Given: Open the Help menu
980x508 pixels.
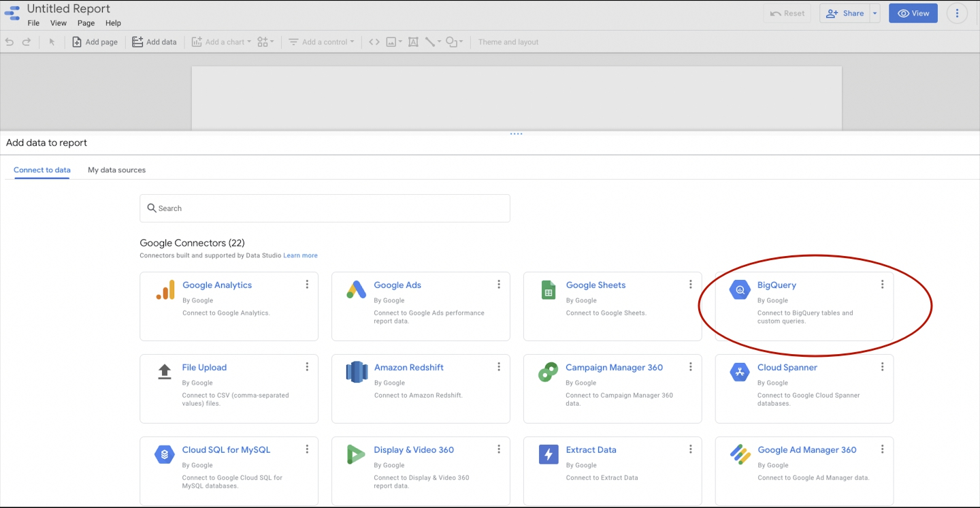Looking at the screenshot, I should point(113,23).
